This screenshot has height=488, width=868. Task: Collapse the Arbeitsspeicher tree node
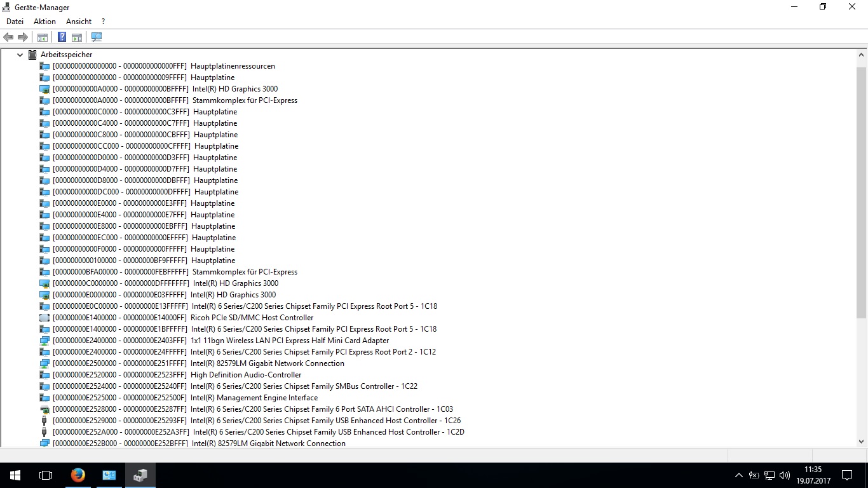[20, 55]
